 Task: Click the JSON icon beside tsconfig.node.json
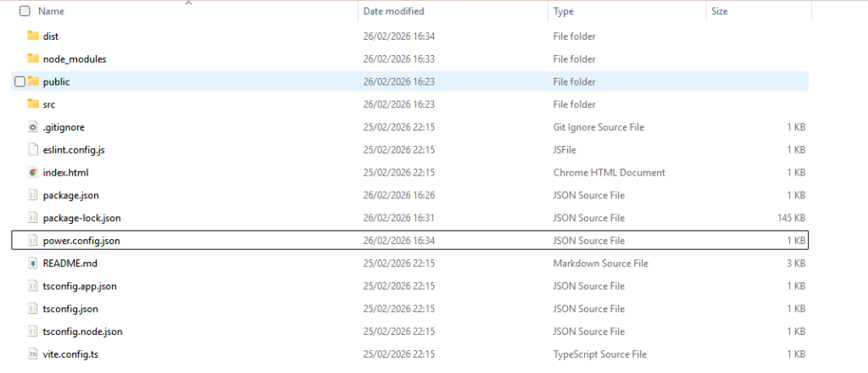tap(33, 331)
